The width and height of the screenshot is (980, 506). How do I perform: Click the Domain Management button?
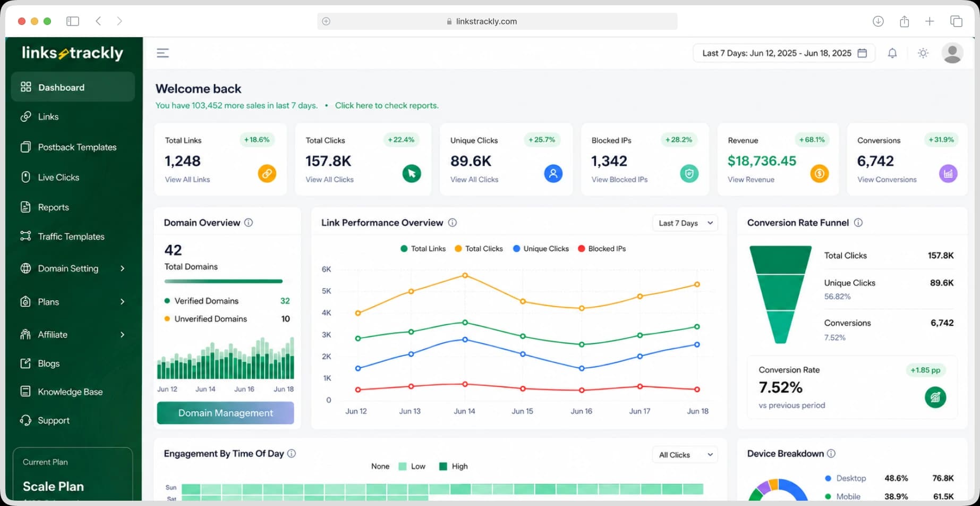point(225,413)
